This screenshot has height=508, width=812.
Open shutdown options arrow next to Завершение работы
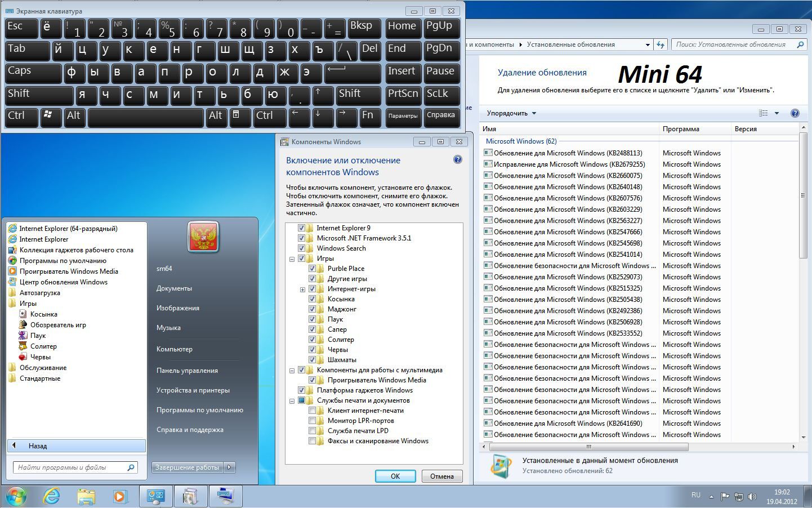(229, 467)
